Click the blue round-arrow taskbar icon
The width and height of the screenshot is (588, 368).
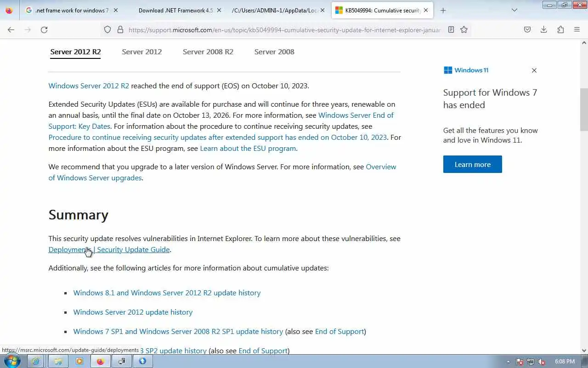[x=142, y=361]
